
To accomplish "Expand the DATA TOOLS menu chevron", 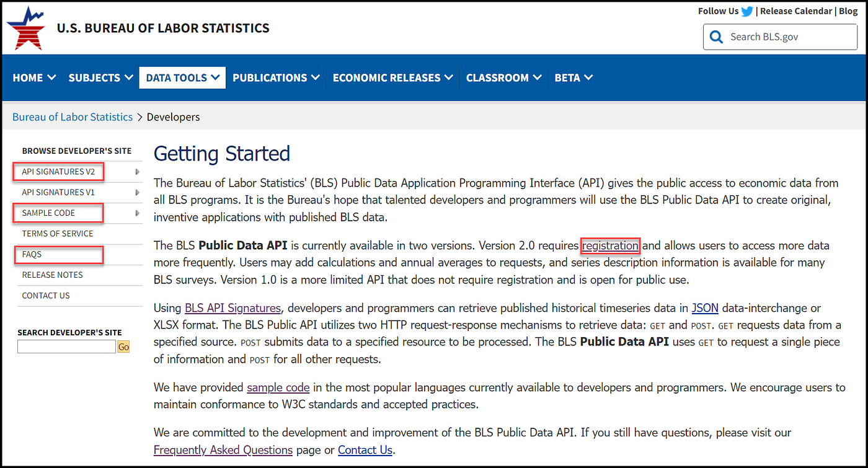I will click(215, 77).
